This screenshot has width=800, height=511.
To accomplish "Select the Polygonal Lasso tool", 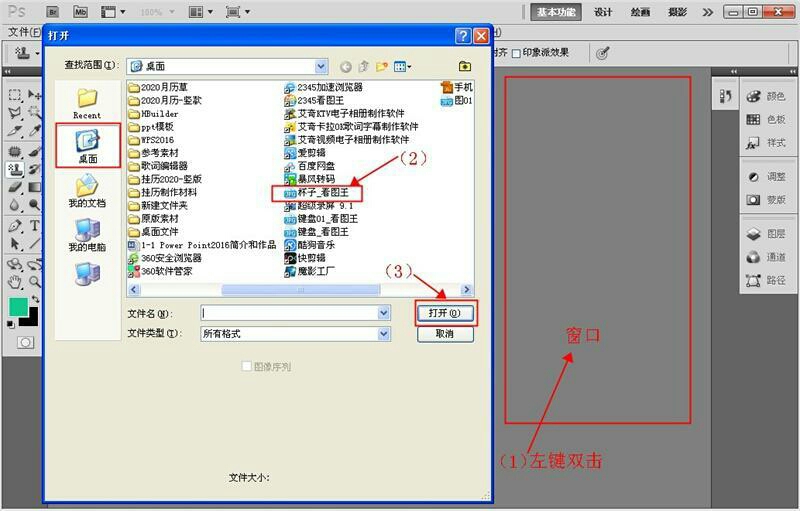I will 15,113.
